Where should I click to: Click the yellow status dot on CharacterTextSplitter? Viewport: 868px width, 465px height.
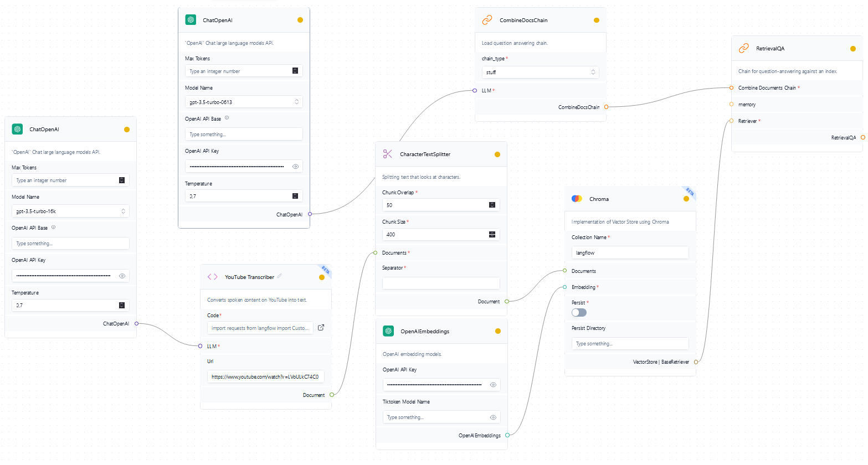tap(497, 154)
